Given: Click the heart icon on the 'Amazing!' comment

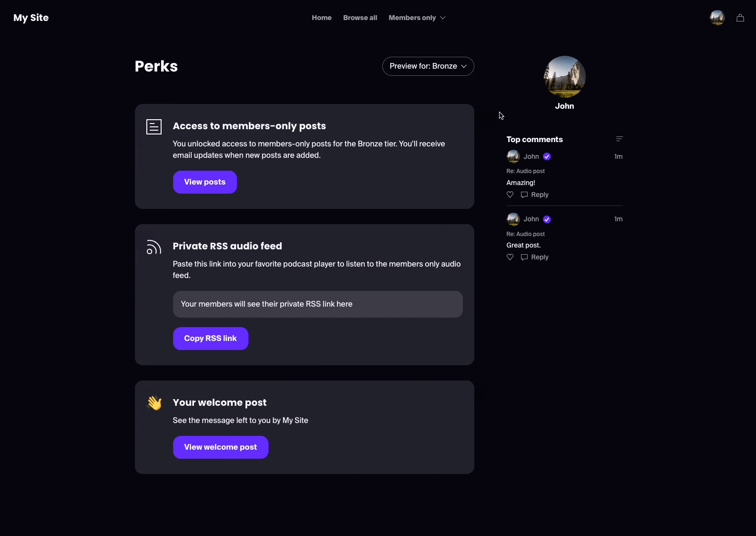Looking at the screenshot, I should (509, 195).
